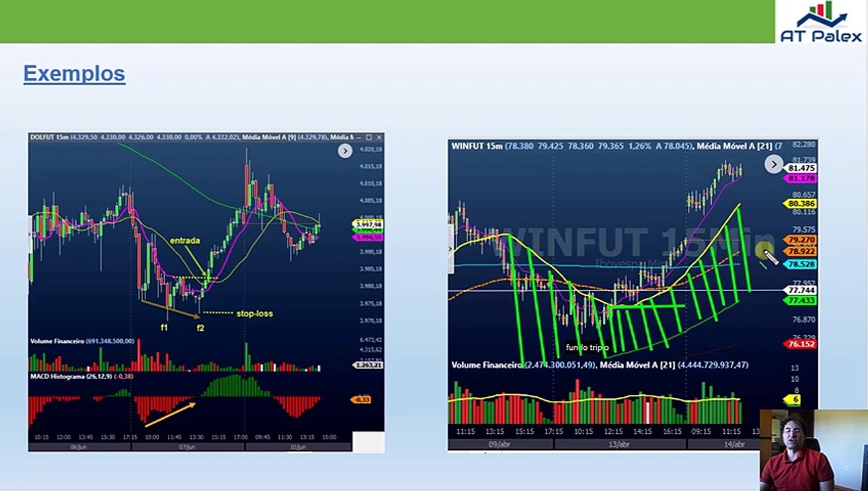The width and height of the screenshot is (868, 491).
Task: Click the 09/abr date on WINFUT axis
Action: (500, 444)
